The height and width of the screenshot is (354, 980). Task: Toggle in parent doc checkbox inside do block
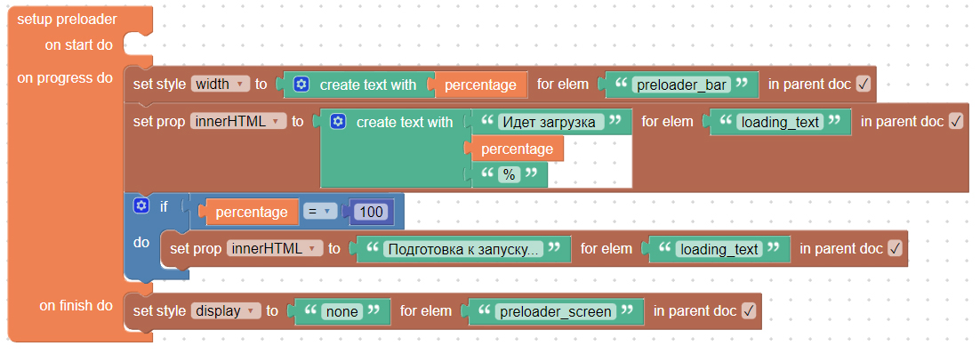click(x=895, y=249)
